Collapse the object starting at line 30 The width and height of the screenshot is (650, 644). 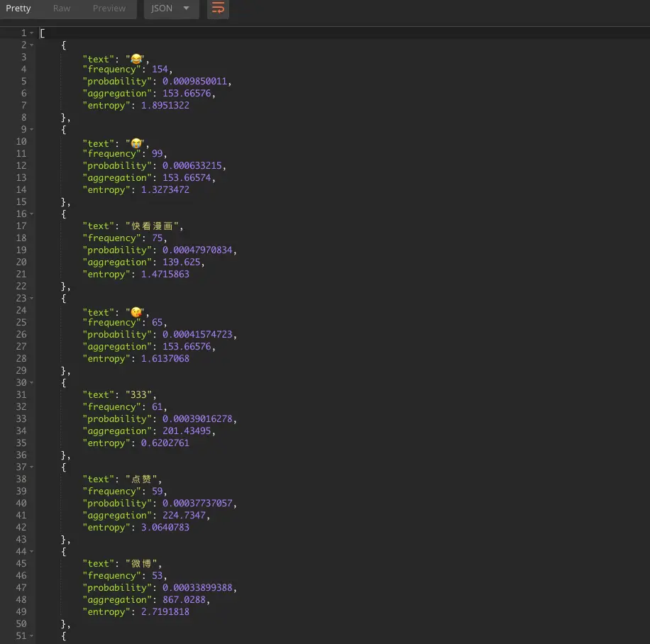32,382
